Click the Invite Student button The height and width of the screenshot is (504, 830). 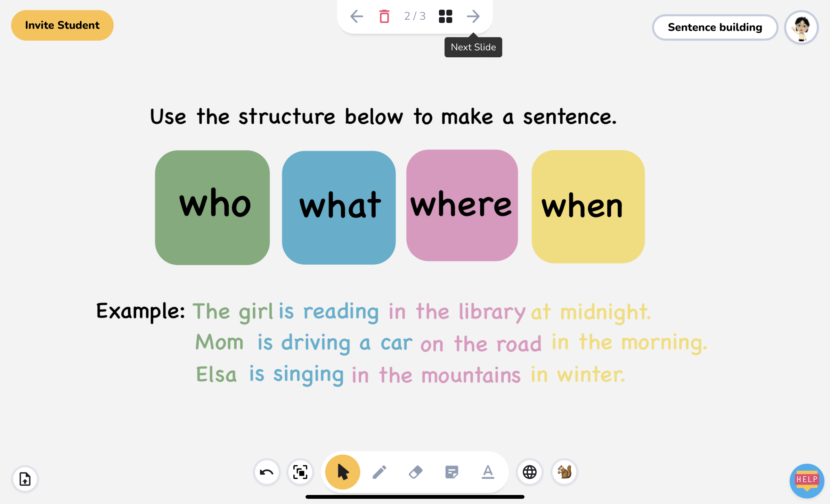pyautogui.click(x=62, y=25)
